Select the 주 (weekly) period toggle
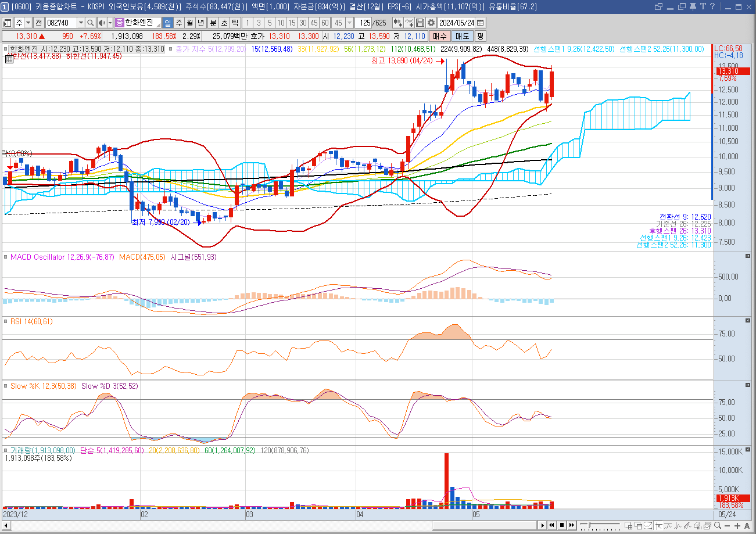The width and height of the screenshot is (756, 534). click(179, 23)
